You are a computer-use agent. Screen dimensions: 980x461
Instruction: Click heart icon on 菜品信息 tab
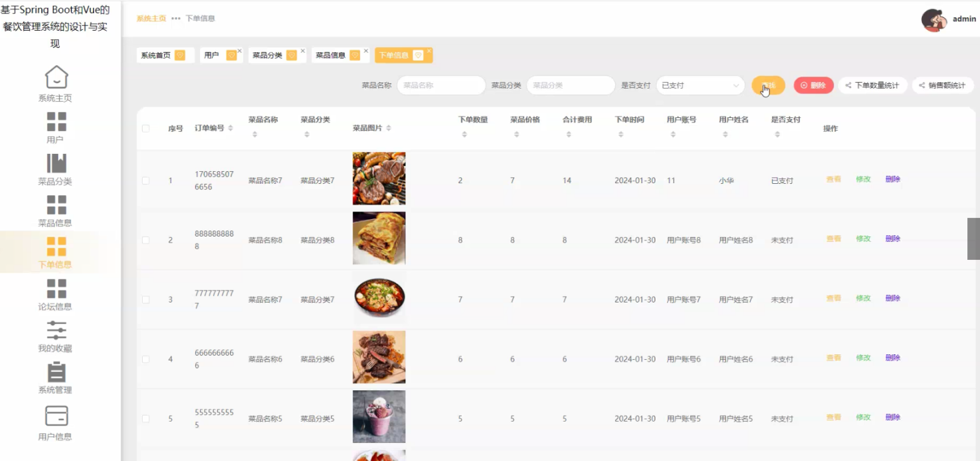click(x=355, y=55)
